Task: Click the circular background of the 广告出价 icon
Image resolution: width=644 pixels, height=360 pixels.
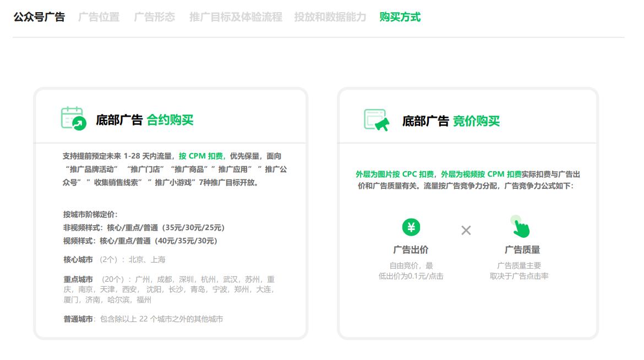Action: click(x=412, y=227)
